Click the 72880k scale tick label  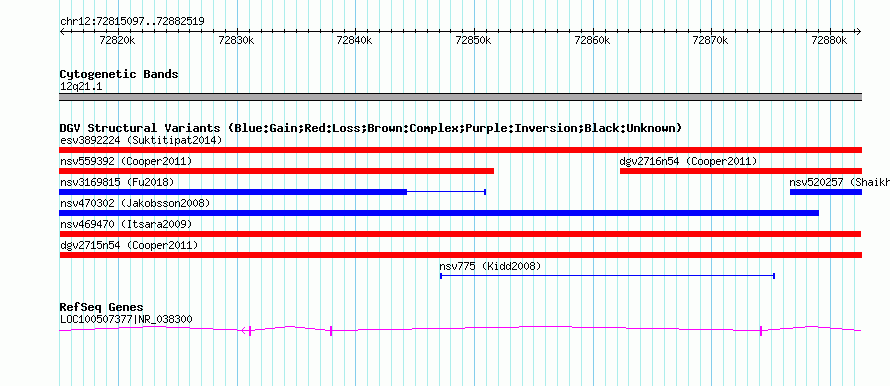pyautogui.click(x=829, y=40)
